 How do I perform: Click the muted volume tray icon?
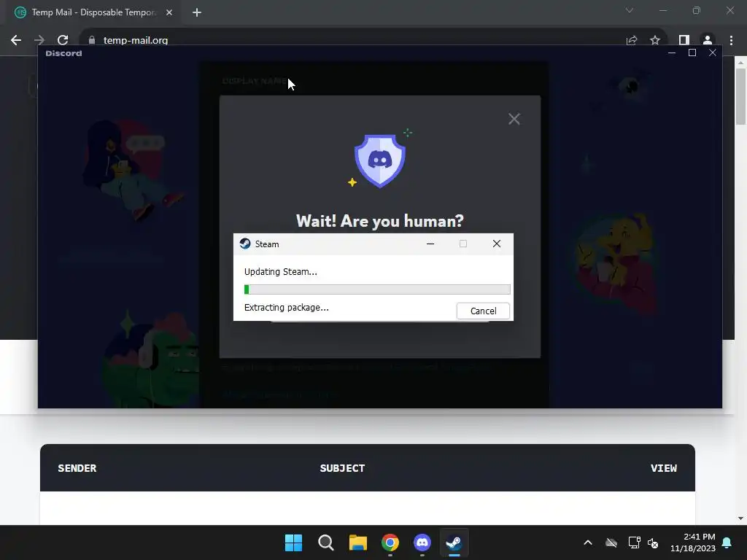[653, 542]
